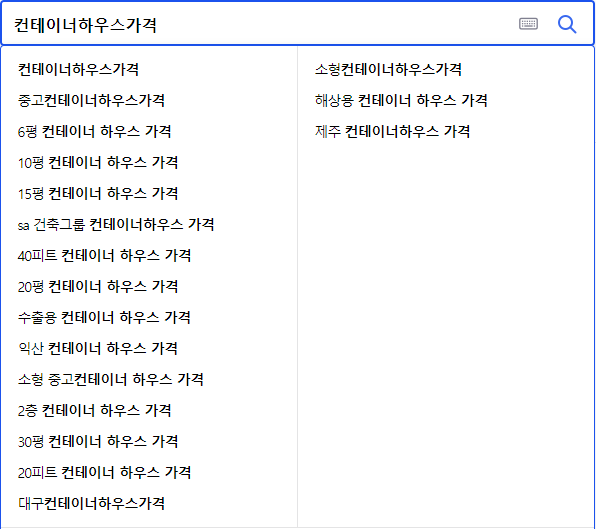Choose 10평 컨테이너 하우스 가격 suggestion

click(x=98, y=163)
